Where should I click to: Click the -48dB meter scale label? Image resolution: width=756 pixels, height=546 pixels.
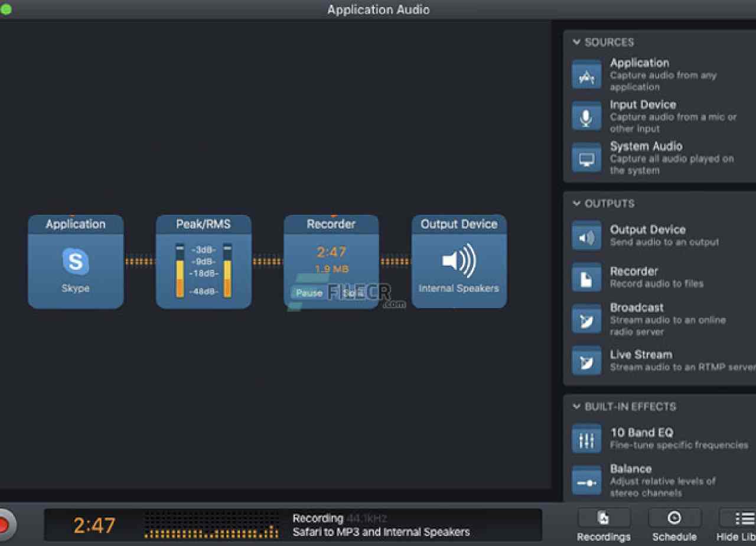point(204,292)
